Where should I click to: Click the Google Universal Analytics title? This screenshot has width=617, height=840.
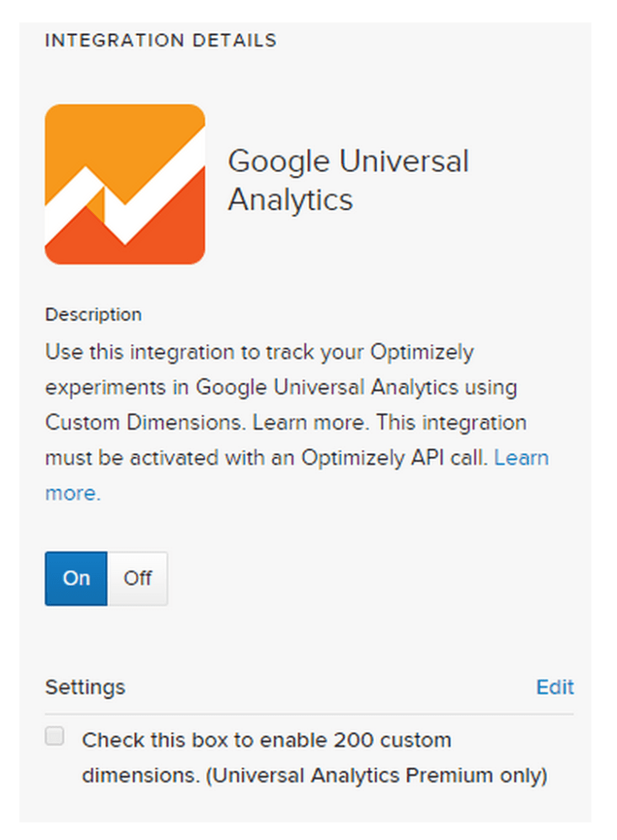click(x=350, y=180)
